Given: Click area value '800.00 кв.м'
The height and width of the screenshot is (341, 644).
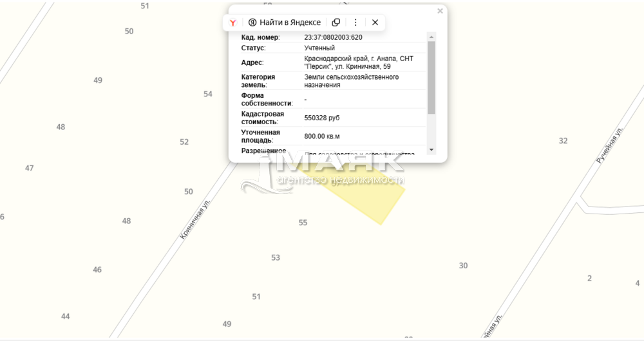Looking at the screenshot, I should click(x=321, y=136).
